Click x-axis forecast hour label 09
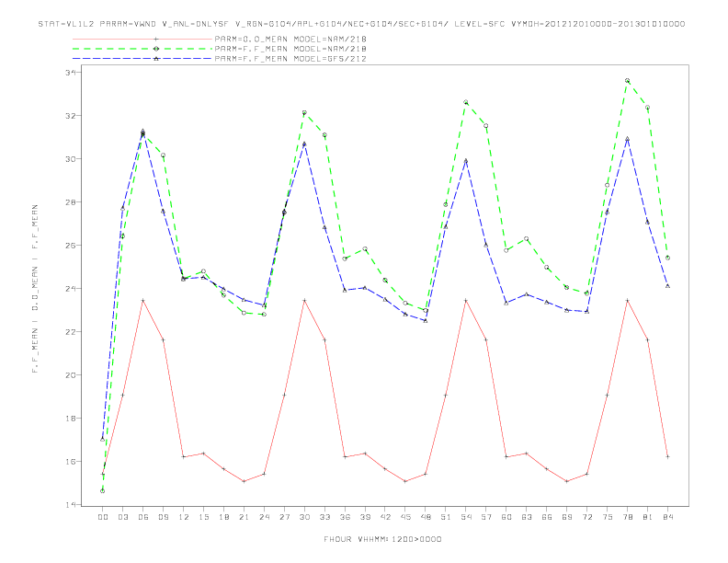Image resolution: width=728 pixels, height=563 pixels. coord(163,517)
